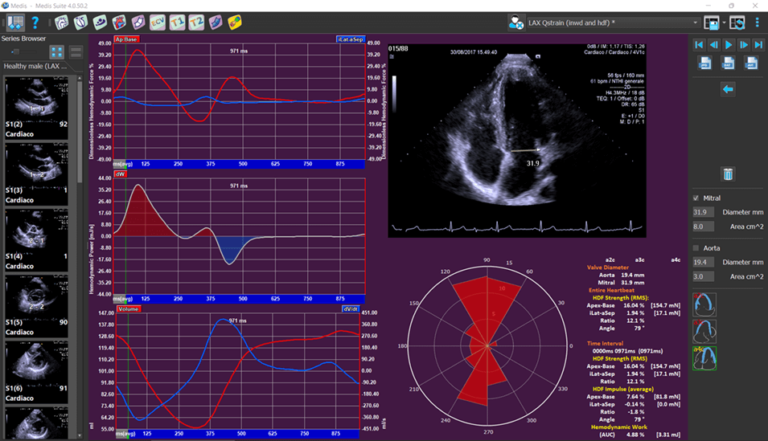This screenshot has height=441, width=768.
Task: Jump to the last frame
Action: pyautogui.click(x=759, y=45)
